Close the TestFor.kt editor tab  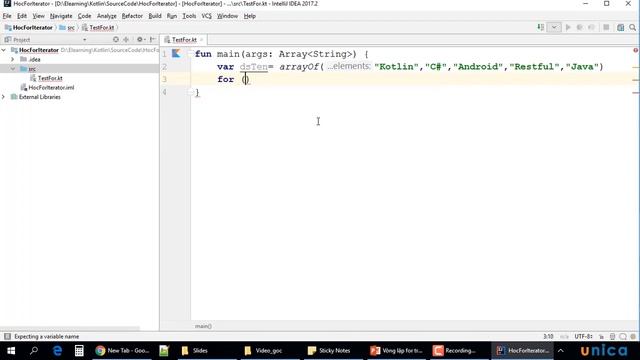click(201, 40)
